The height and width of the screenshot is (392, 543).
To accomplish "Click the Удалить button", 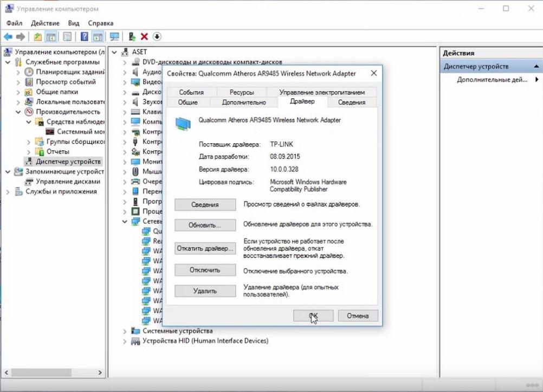I will (x=205, y=291).
